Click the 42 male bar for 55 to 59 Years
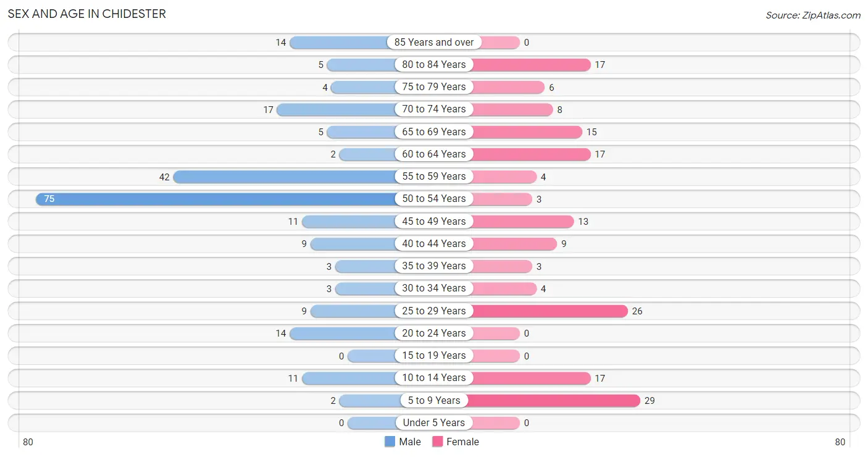868x457 pixels. pyautogui.click(x=285, y=177)
